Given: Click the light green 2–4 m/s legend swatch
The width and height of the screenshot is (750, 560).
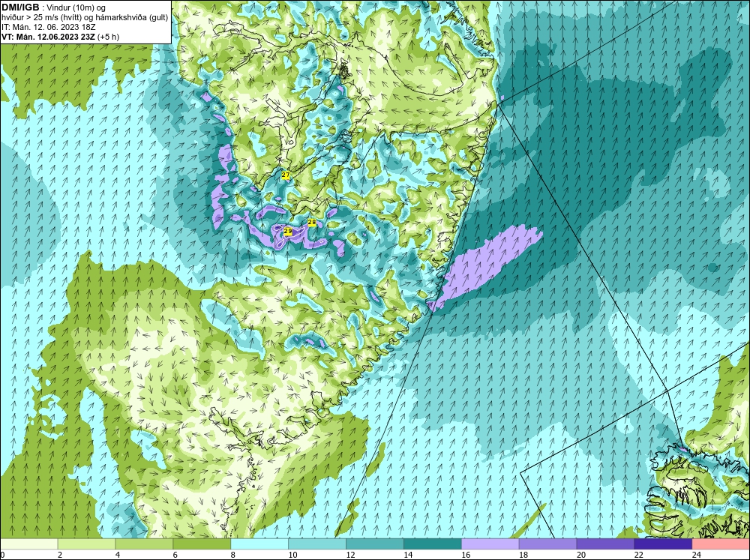Looking at the screenshot, I should [86, 544].
